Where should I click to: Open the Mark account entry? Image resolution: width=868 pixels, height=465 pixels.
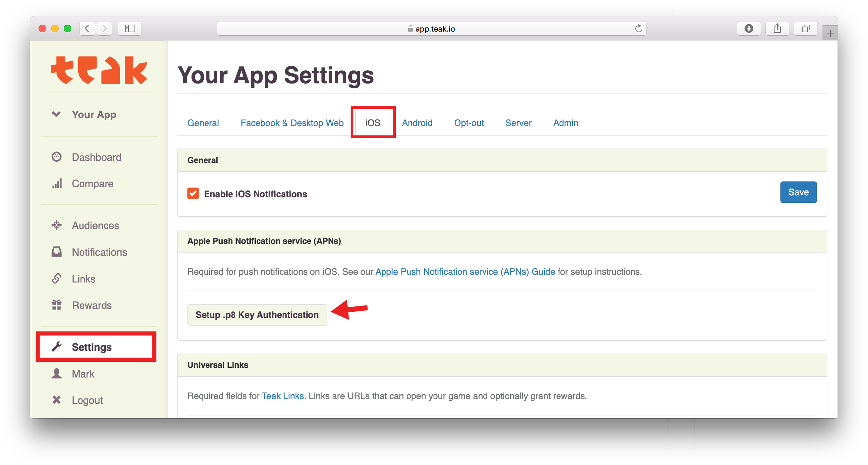(x=83, y=374)
